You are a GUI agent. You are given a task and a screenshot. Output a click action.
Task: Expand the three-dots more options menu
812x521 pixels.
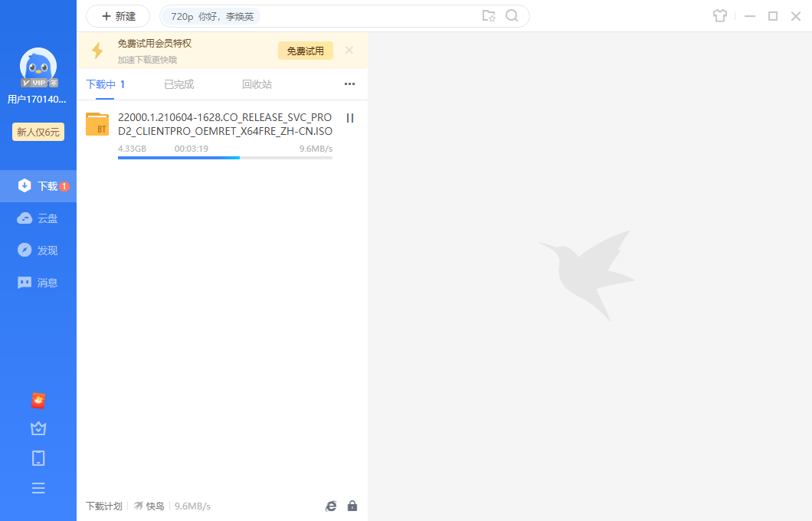coord(349,84)
